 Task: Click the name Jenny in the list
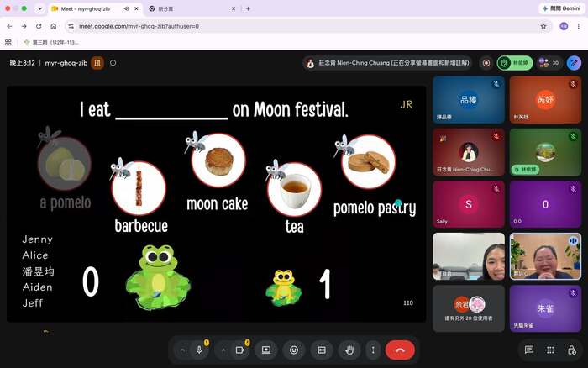38,239
